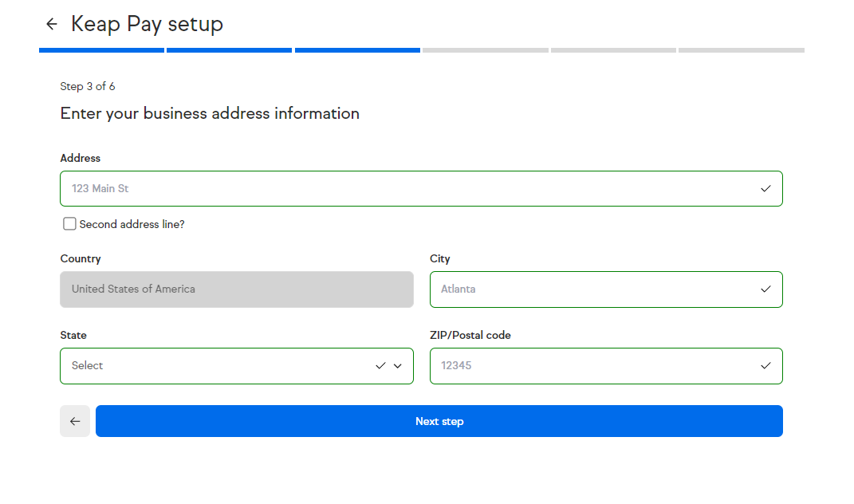854x504 pixels.
Task: Focus the ZIP/Postal code input field
Action: coord(606,365)
